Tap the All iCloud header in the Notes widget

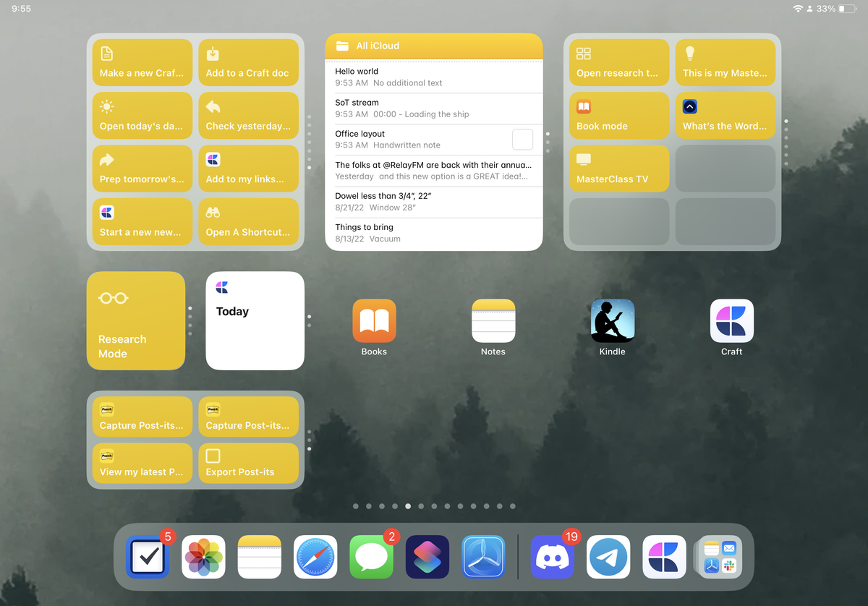click(x=434, y=46)
